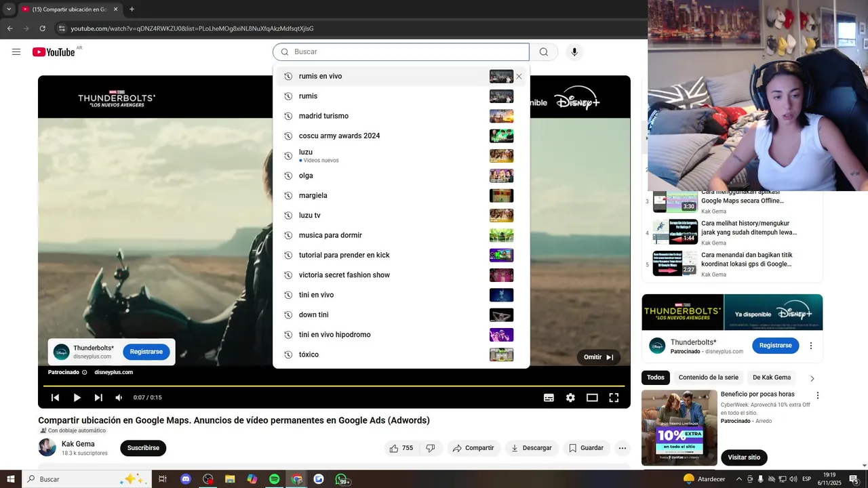Enter full screen mode
Screen dimensions: 868x488
coord(614,398)
